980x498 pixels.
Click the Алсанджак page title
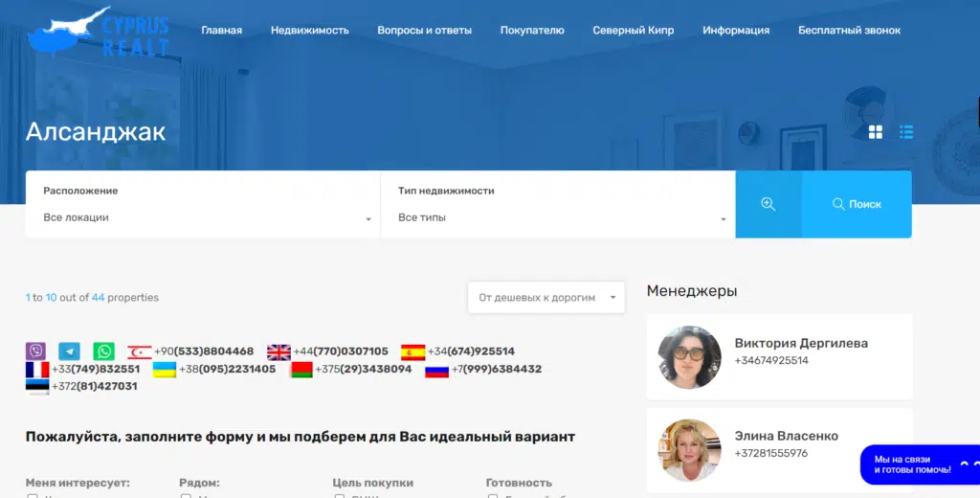coord(96,131)
